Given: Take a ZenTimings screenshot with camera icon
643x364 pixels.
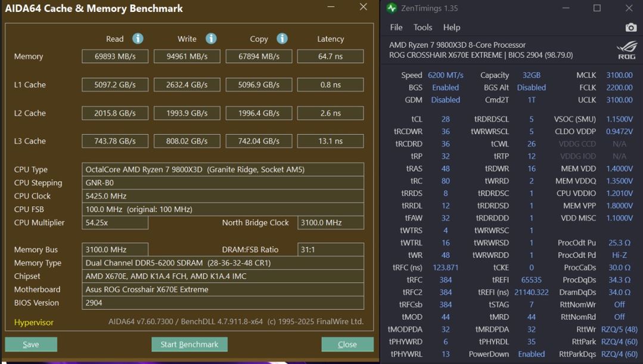Looking at the screenshot, I should 630,27.
